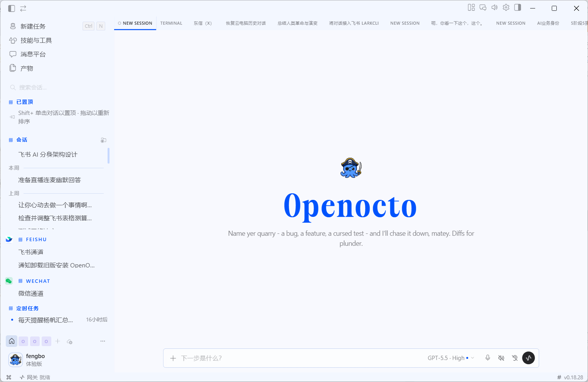Switch to the AI业务身份 tab
The height and width of the screenshot is (382, 588).
(x=548, y=23)
